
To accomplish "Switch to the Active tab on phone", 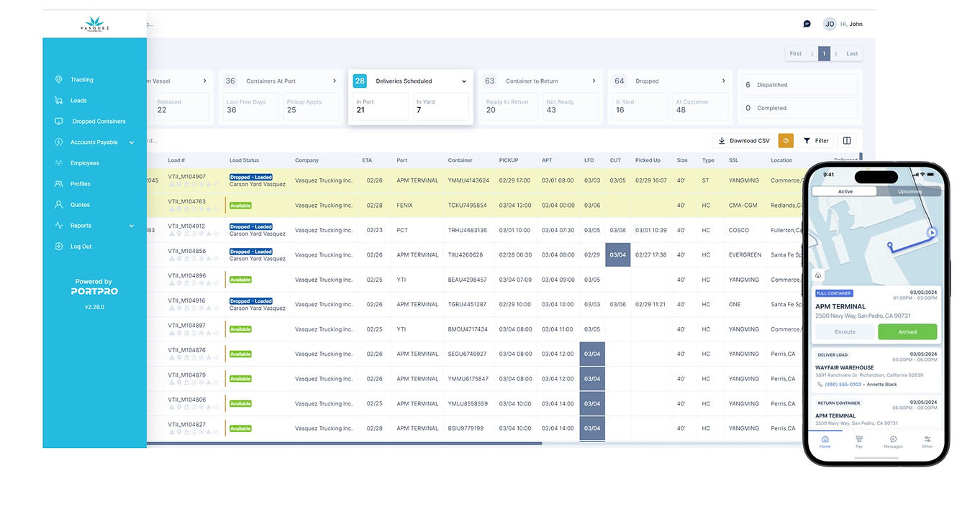I will (845, 192).
